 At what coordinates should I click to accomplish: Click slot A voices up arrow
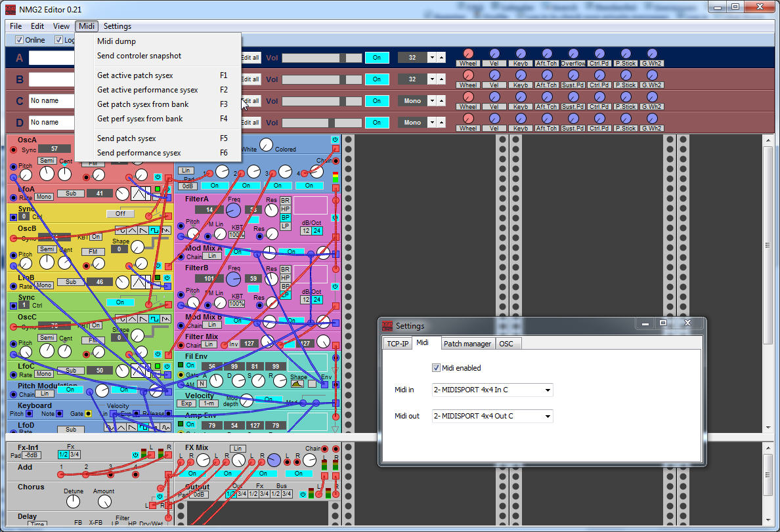tap(441, 58)
